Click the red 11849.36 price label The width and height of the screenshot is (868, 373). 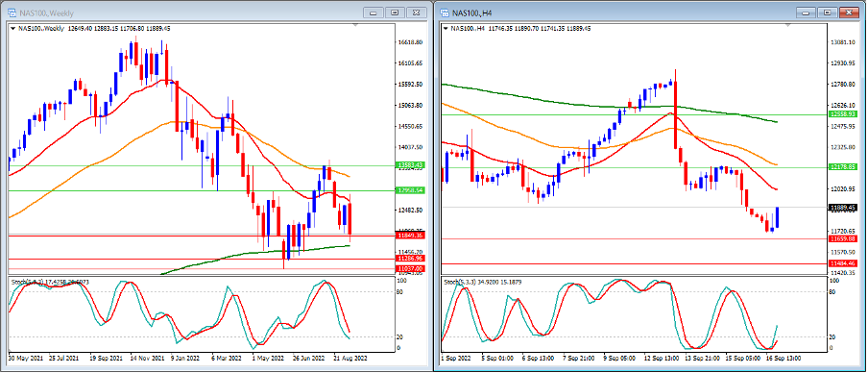pos(410,236)
